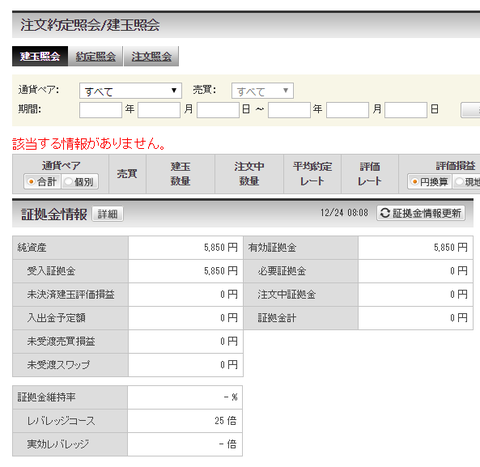Click the 未決済建玉評価損益 label
Image resolution: width=480 pixels, height=467 pixels.
71,294
